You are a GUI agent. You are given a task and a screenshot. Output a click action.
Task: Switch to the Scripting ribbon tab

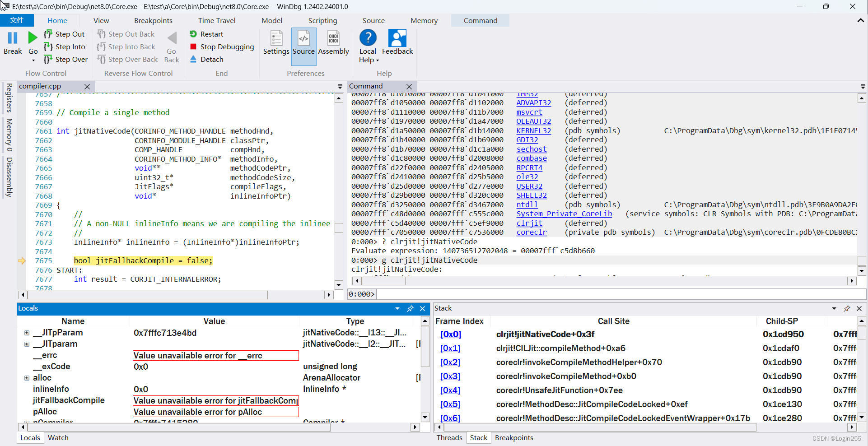tap(322, 20)
